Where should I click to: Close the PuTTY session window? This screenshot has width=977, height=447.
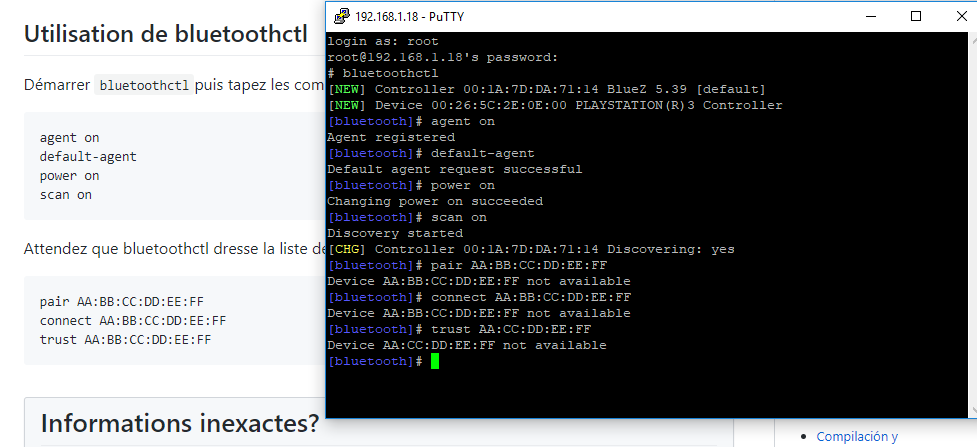961,16
